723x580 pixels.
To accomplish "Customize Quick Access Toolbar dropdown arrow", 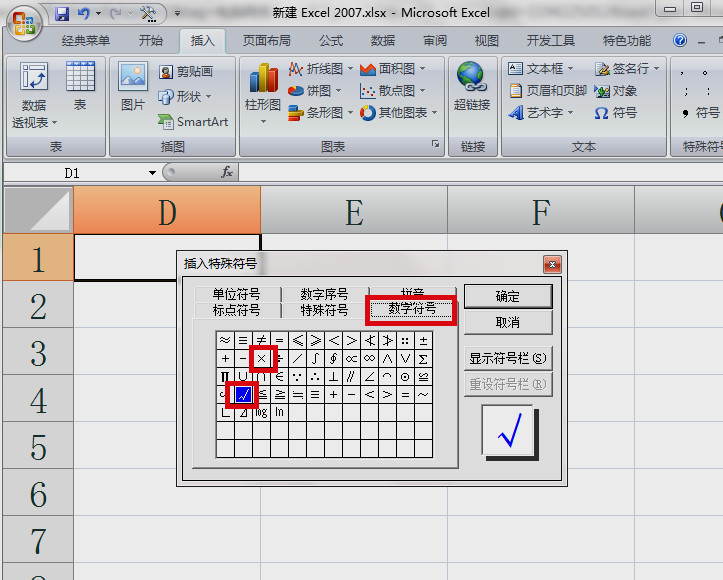I will (177, 13).
